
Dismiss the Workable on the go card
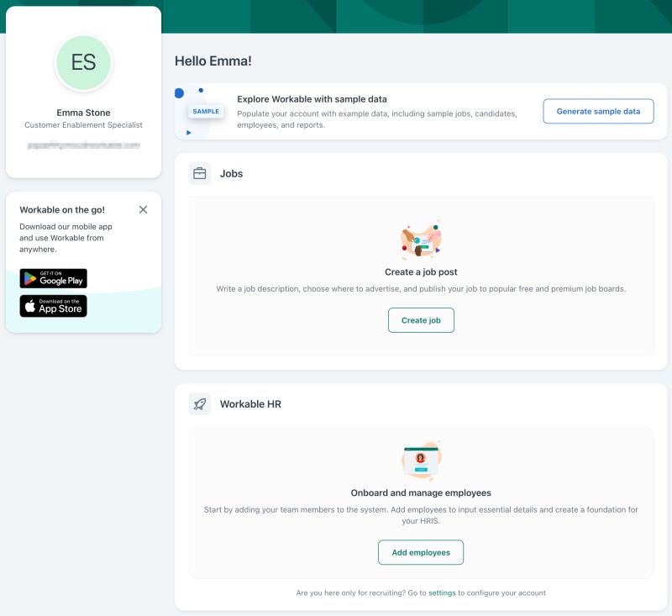pos(143,209)
